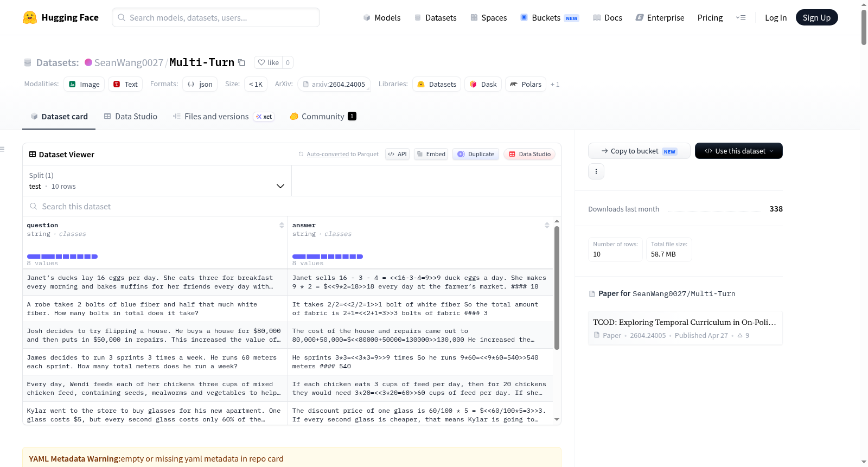This screenshot has width=868, height=467.
Task: Click the dataset viewer vertical scrollbar
Action: [557, 287]
